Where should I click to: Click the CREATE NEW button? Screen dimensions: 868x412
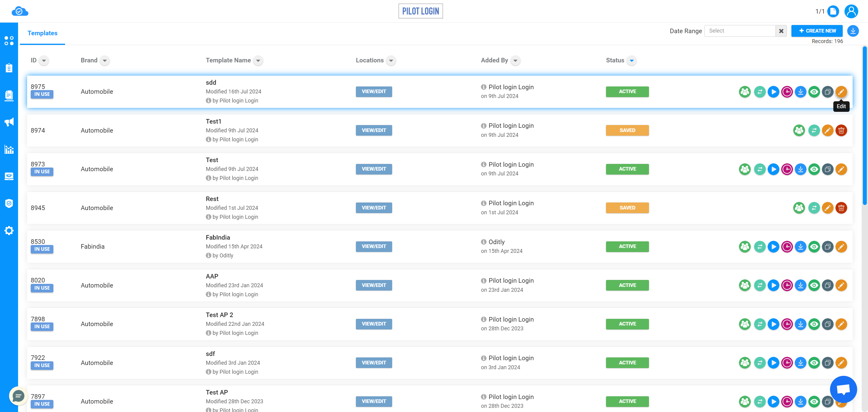817,30
